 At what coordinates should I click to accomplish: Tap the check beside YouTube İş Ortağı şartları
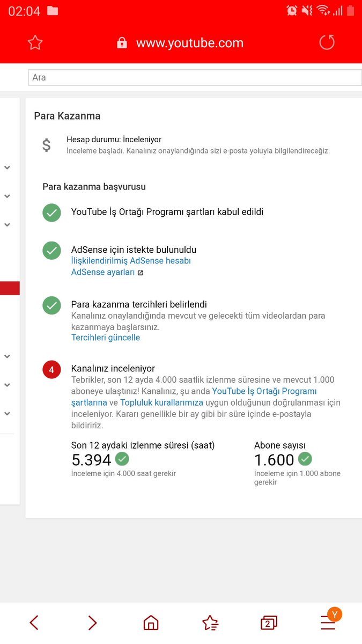(51, 213)
